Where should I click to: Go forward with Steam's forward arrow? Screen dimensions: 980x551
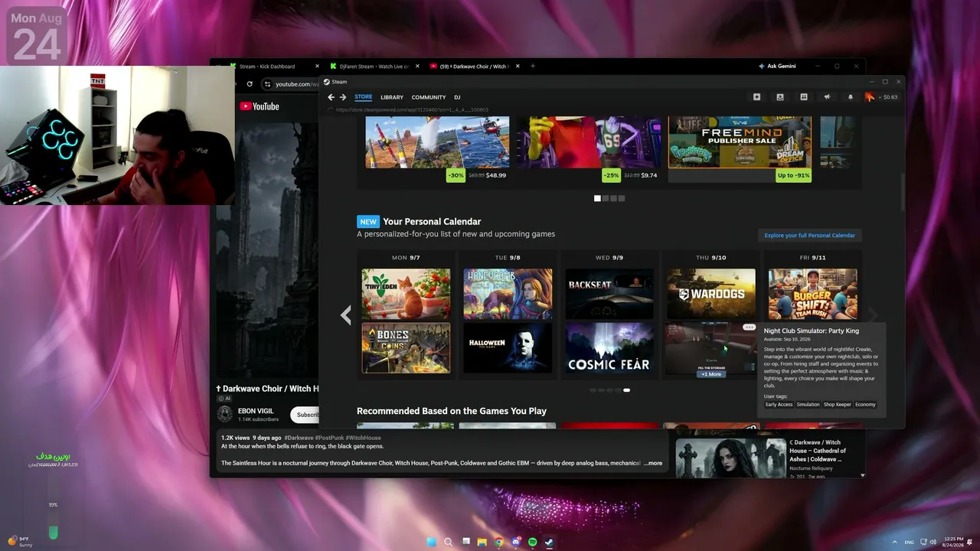coord(343,97)
